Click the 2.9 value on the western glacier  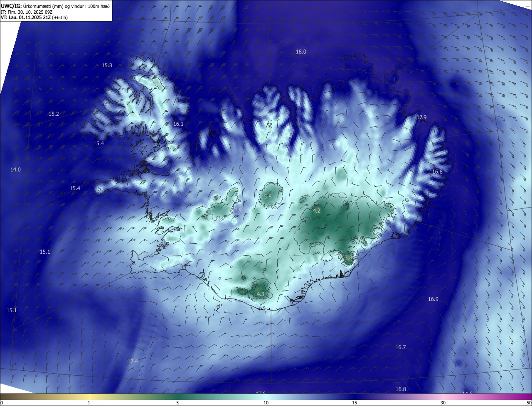(x=238, y=211)
